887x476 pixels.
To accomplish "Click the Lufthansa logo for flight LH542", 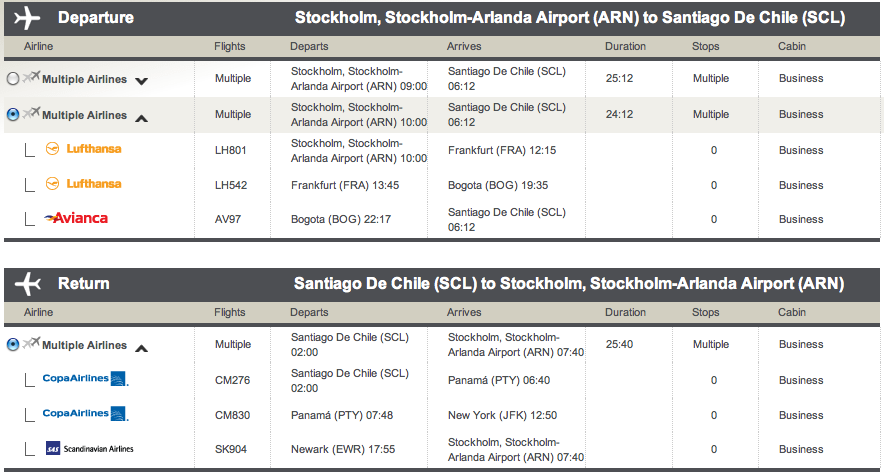I will (x=84, y=184).
